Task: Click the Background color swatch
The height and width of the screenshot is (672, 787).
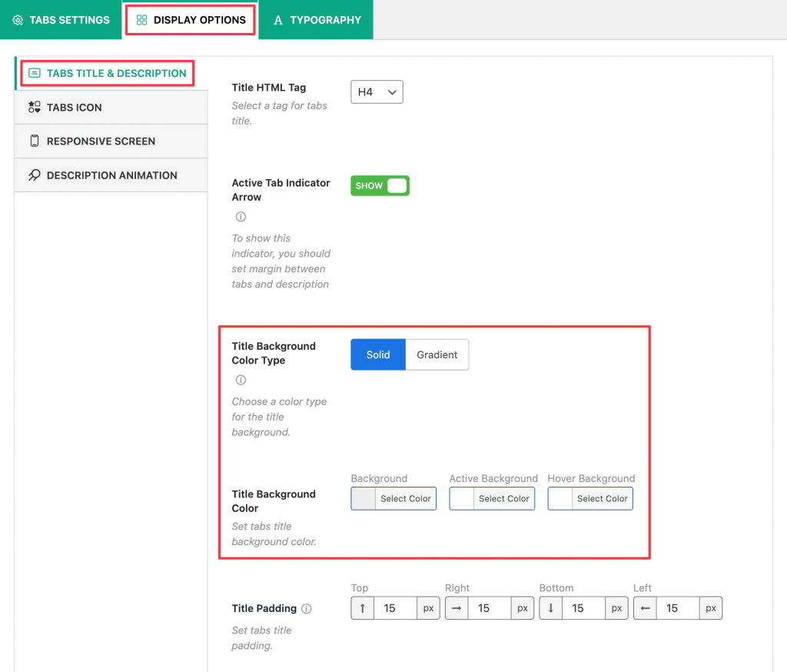Action: click(x=364, y=499)
